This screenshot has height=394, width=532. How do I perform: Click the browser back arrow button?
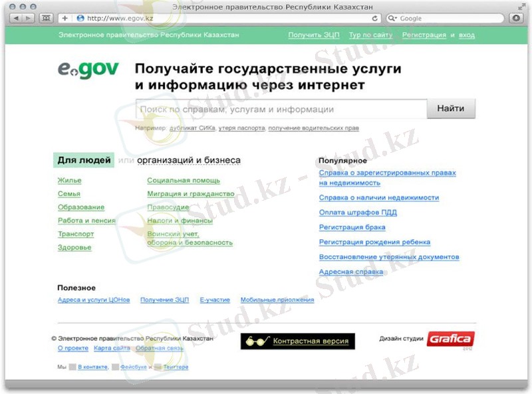(15, 19)
